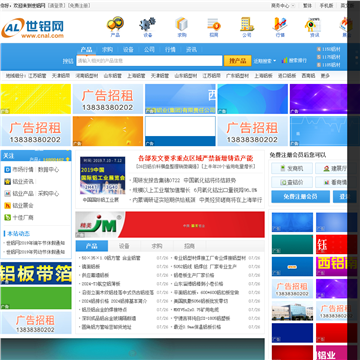Open the 2019中国国际铝工业展览会 thumbnail

pos(103,175)
